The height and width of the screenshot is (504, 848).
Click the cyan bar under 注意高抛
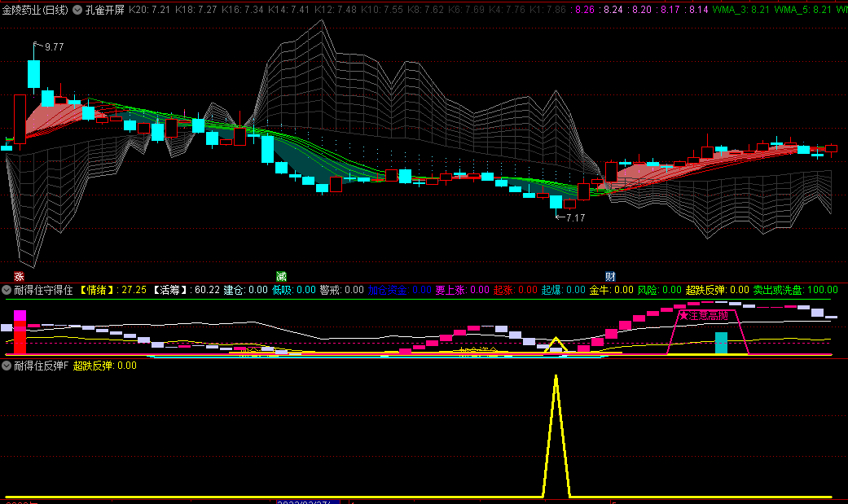722,344
